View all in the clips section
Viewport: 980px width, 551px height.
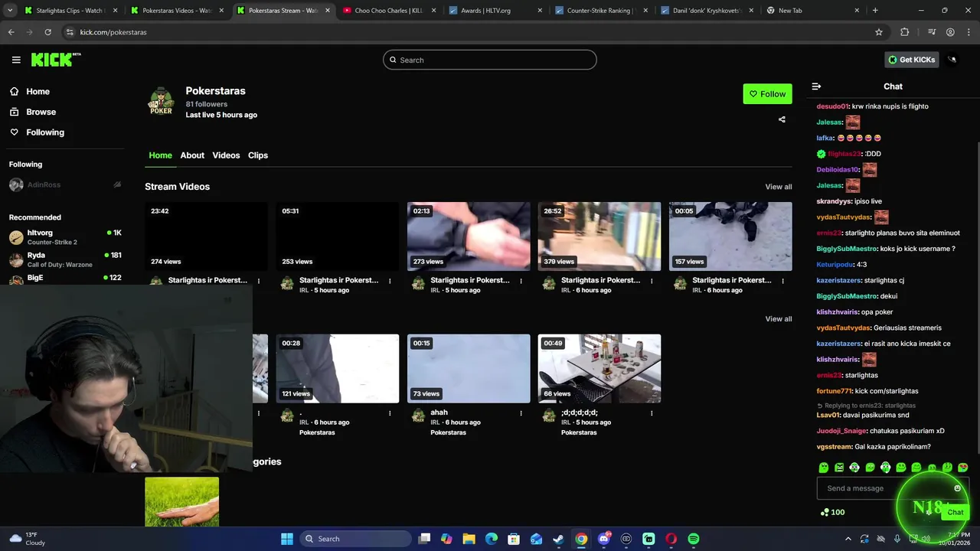click(779, 319)
